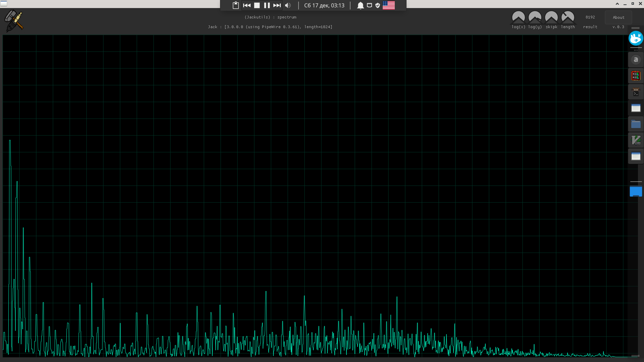Open the clipboard manager icon
644x362 pixels.
(236, 5)
